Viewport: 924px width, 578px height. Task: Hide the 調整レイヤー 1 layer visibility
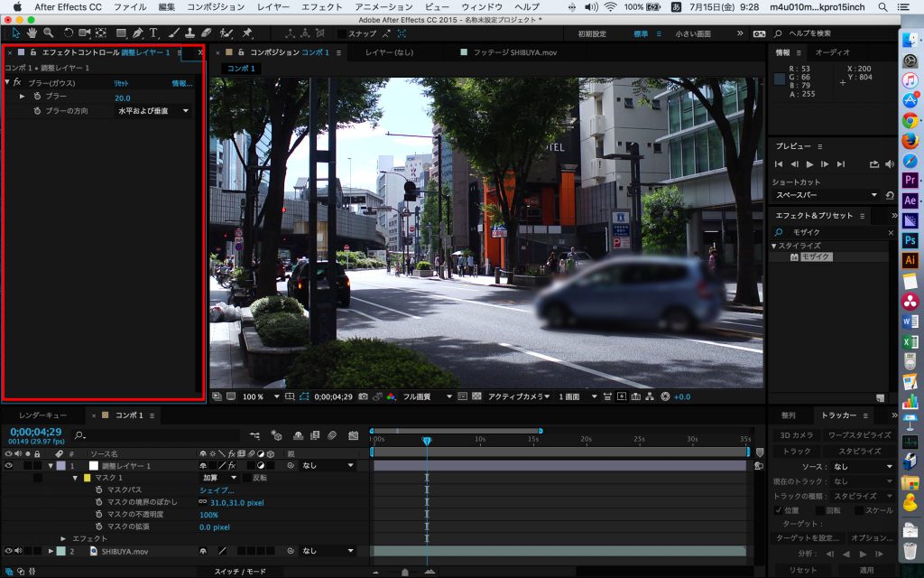click(9, 465)
